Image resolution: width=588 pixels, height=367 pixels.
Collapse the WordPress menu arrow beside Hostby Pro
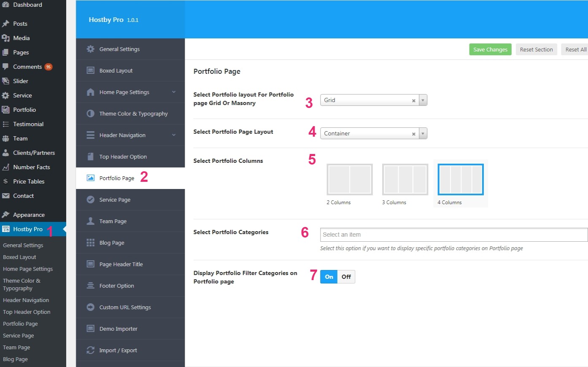pyautogui.click(x=64, y=229)
